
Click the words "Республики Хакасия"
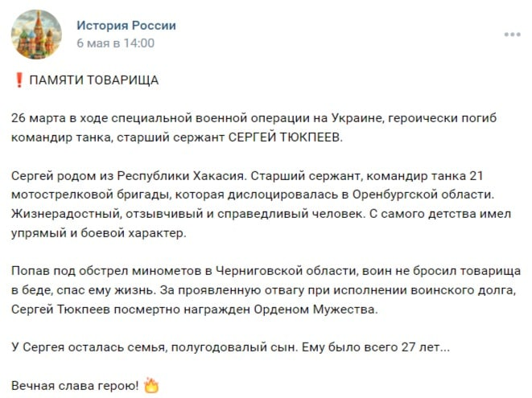180,175
